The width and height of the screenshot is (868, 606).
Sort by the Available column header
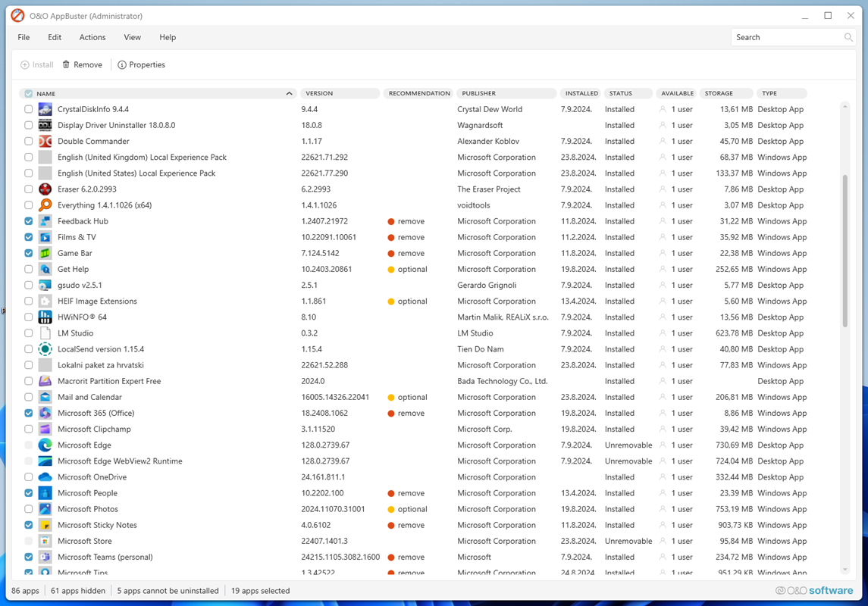click(x=676, y=93)
